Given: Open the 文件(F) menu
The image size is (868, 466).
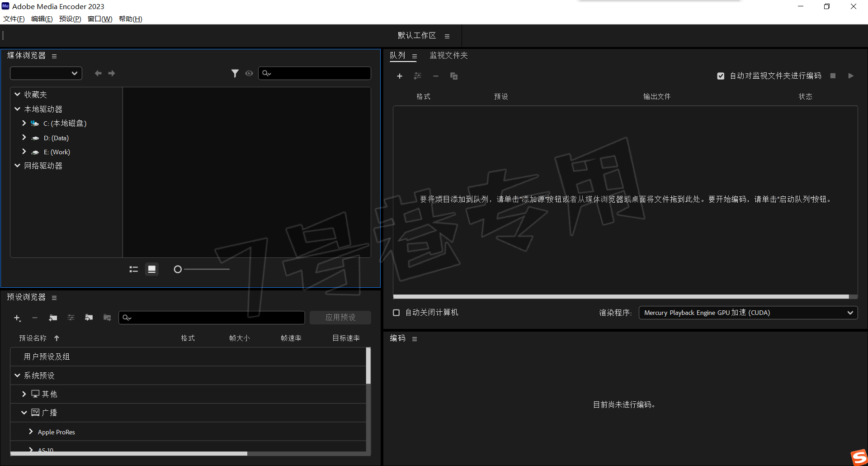Looking at the screenshot, I should pyautogui.click(x=14, y=19).
